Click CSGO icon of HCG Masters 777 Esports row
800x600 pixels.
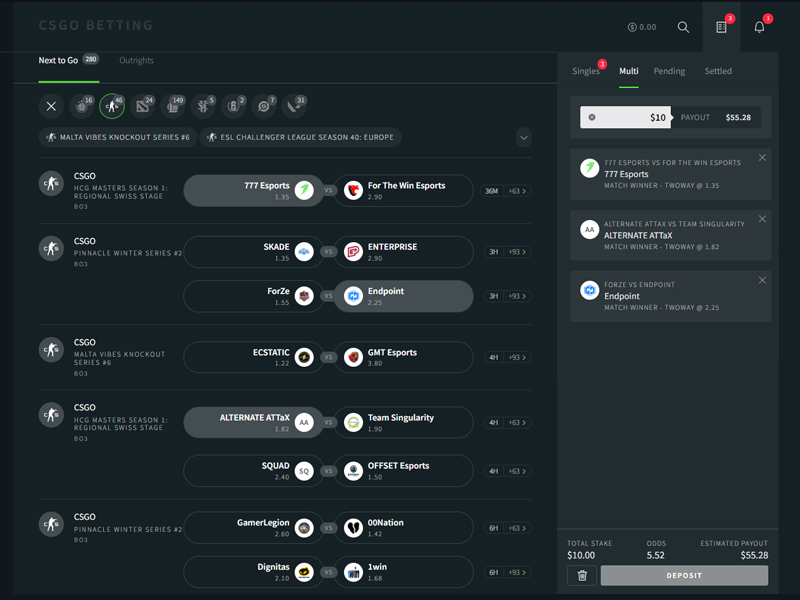(x=51, y=184)
